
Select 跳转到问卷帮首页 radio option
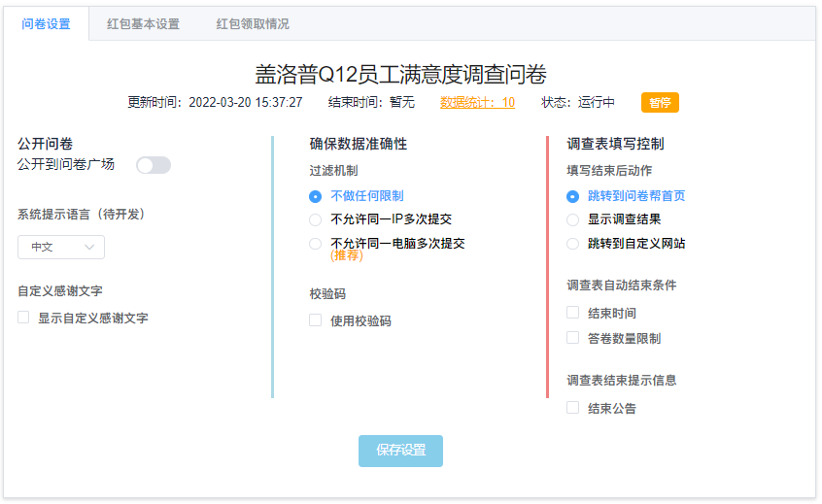pyautogui.click(x=572, y=196)
